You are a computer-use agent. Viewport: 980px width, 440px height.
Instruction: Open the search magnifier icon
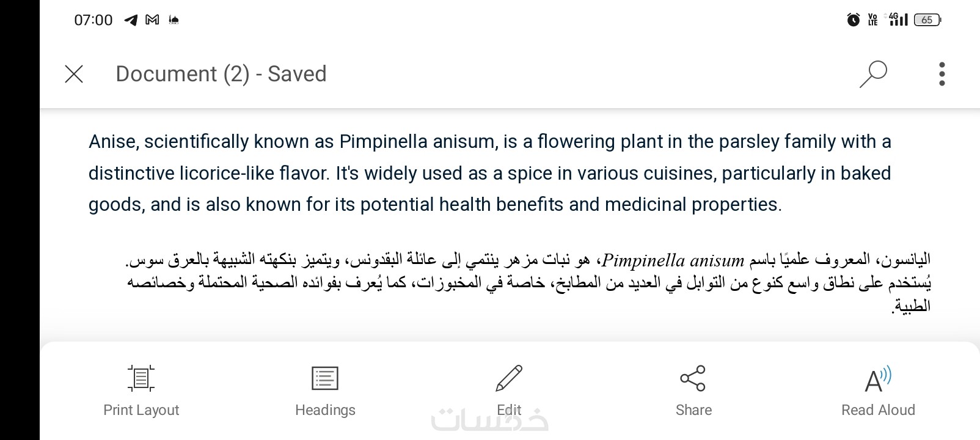[873, 74]
